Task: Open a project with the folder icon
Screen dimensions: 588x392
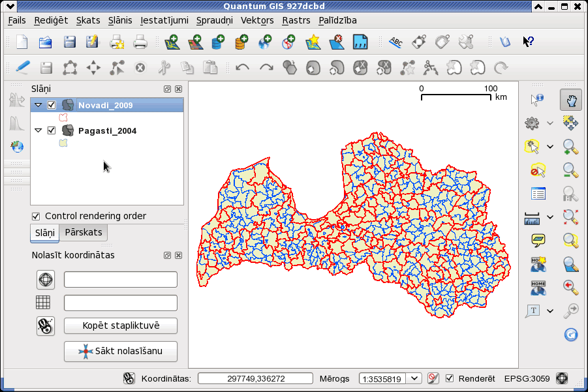Action: pos(46,42)
